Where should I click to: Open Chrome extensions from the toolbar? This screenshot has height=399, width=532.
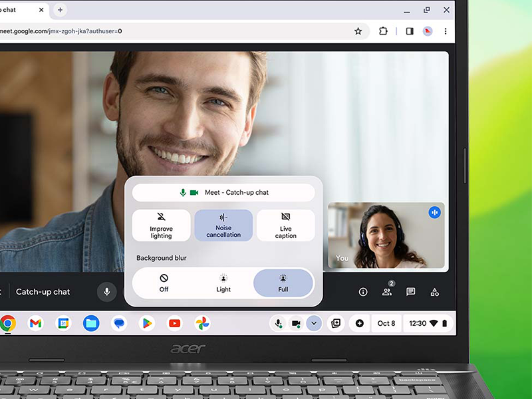pos(383,31)
